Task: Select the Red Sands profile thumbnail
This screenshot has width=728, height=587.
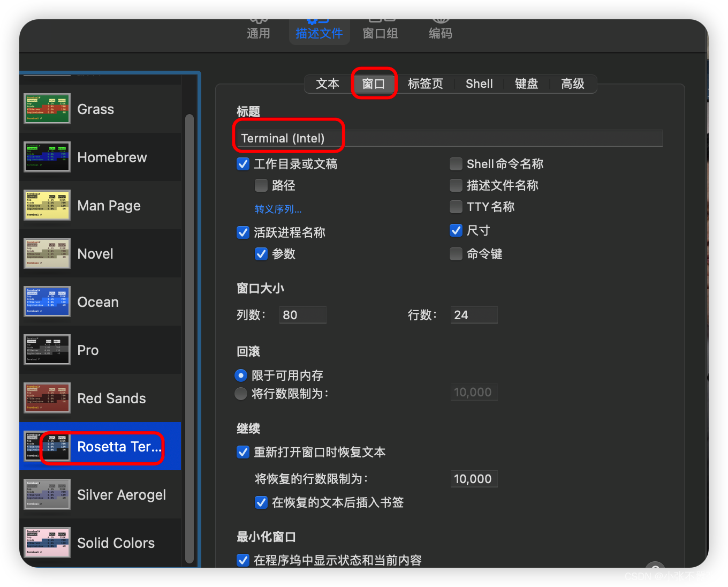Action: 47,398
